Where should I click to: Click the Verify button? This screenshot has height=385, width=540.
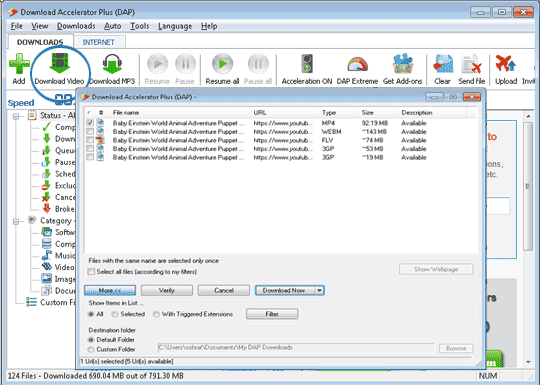click(167, 290)
